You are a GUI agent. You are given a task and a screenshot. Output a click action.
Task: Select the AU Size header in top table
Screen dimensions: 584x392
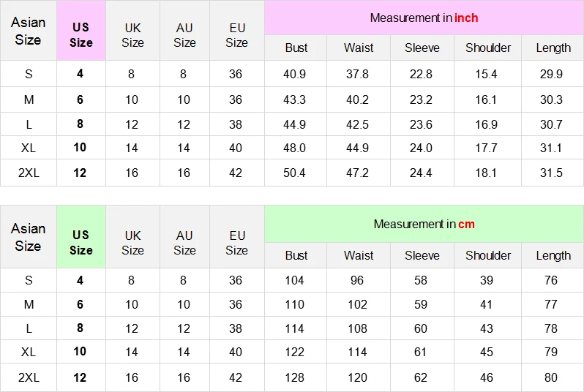click(x=184, y=35)
